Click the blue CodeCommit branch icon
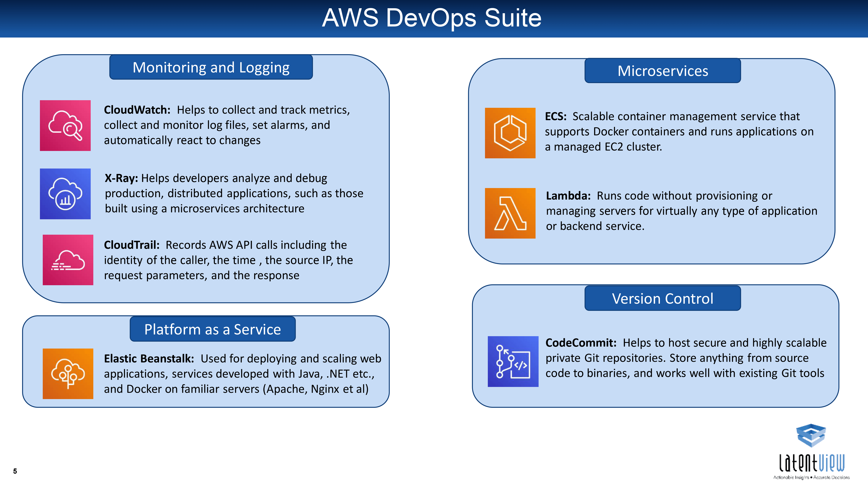 [x=513, y=361]
